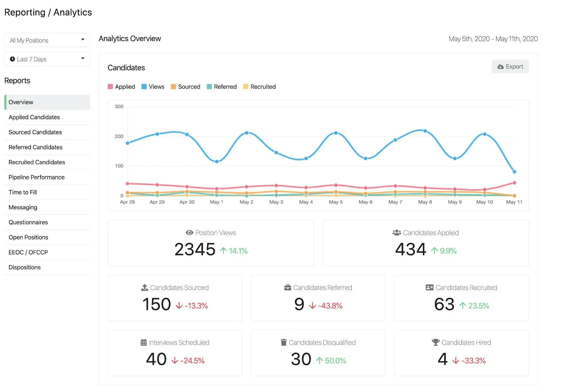Open the Last 7 Days date range dropdown
The image size is (588, 392).
point(47,59)
